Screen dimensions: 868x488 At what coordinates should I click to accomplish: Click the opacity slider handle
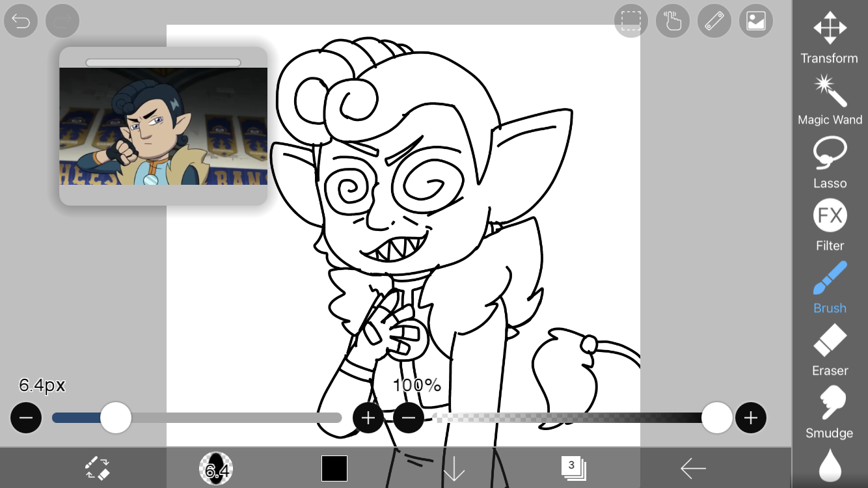(x=717, y=418)
